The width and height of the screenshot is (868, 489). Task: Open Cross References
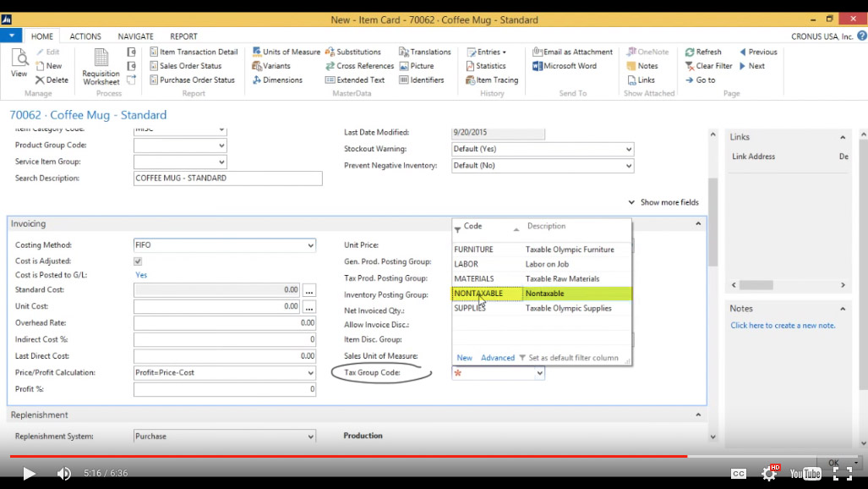[x=360, y=65]
